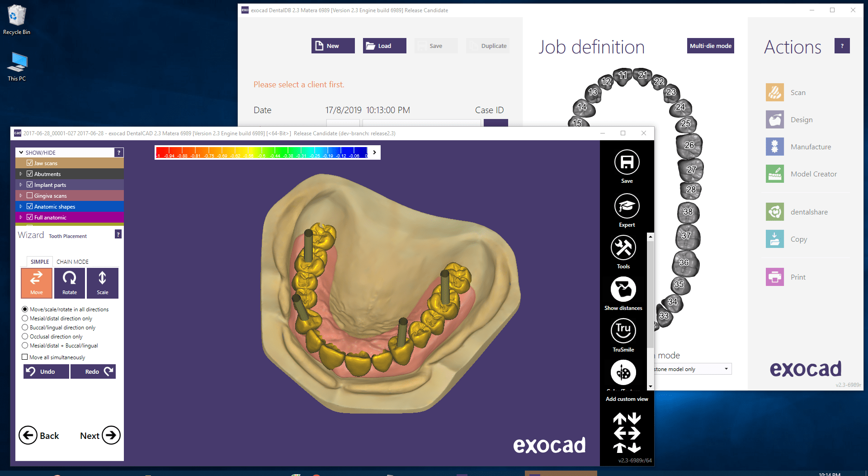Viewport: 868px width, 476px height.
Task: Launch the TruSmile rendering icon
Action: point(623,331)
